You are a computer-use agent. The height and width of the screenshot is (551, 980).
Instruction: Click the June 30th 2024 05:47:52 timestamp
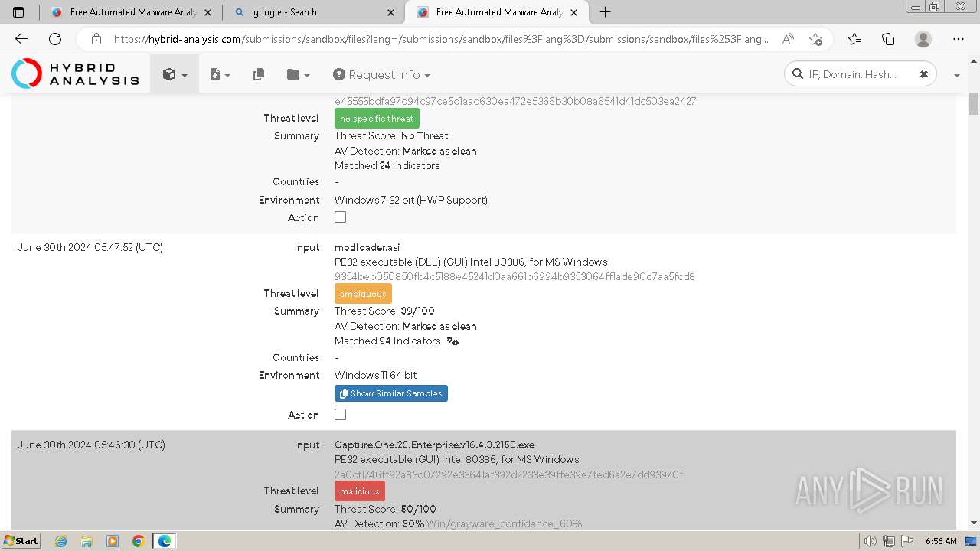click(x=90, y=247)
